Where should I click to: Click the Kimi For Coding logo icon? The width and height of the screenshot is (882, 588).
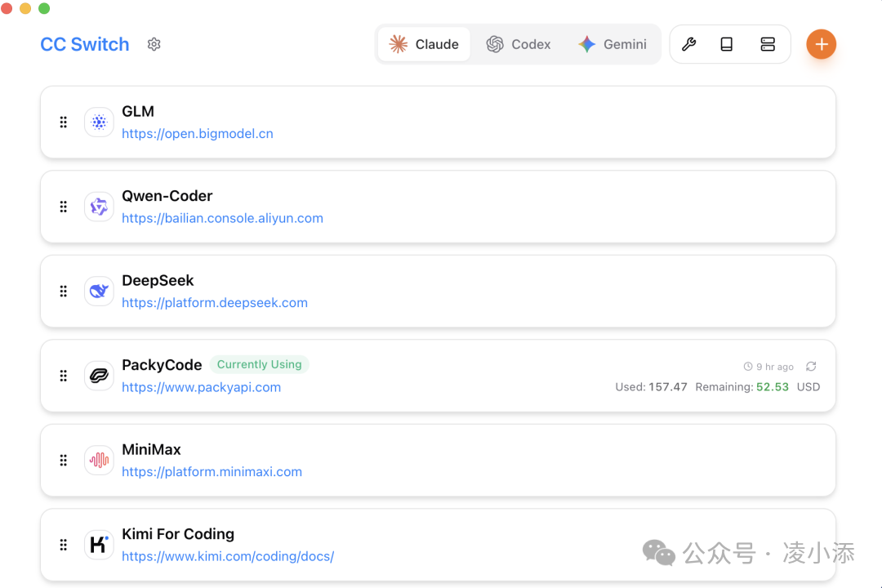99,545
